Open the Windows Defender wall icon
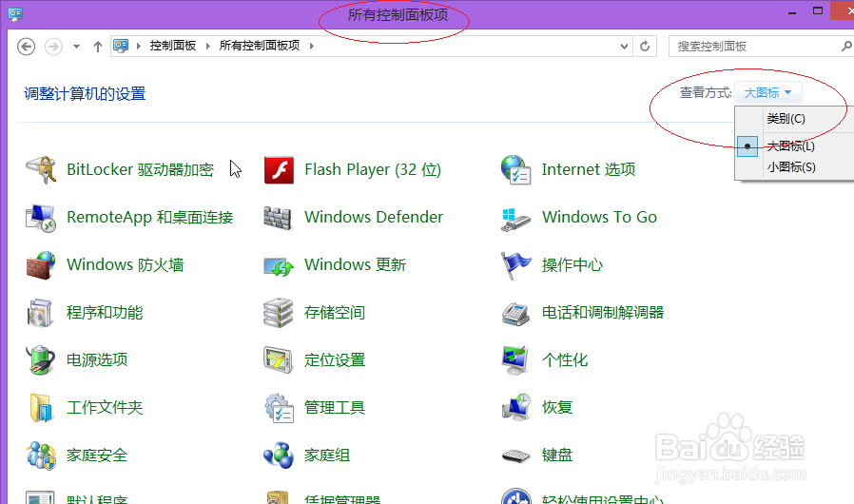Image resolution: width=854 pixels, height=504 pixels. (x=278, y=218)
